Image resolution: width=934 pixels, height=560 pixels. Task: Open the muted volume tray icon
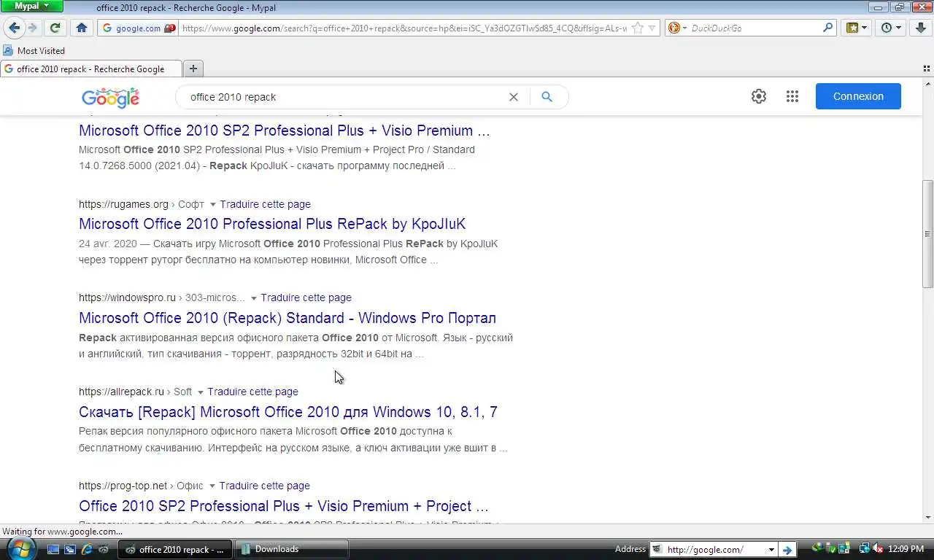[878, 548]
